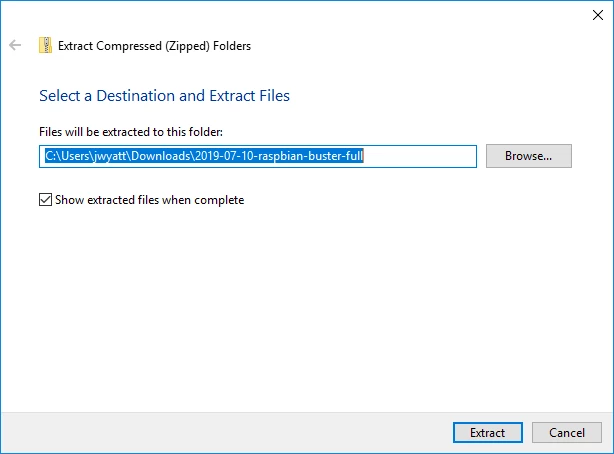614x454 pixels.
Task: Open Browse to choose destination folder
Action: pyautogui.click(x=529, y=156)
